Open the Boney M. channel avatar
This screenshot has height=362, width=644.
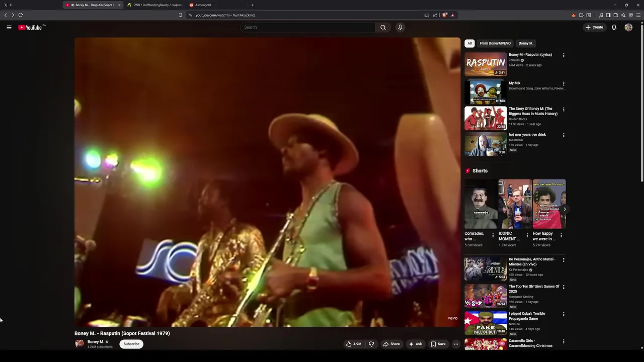pos(79,344)
